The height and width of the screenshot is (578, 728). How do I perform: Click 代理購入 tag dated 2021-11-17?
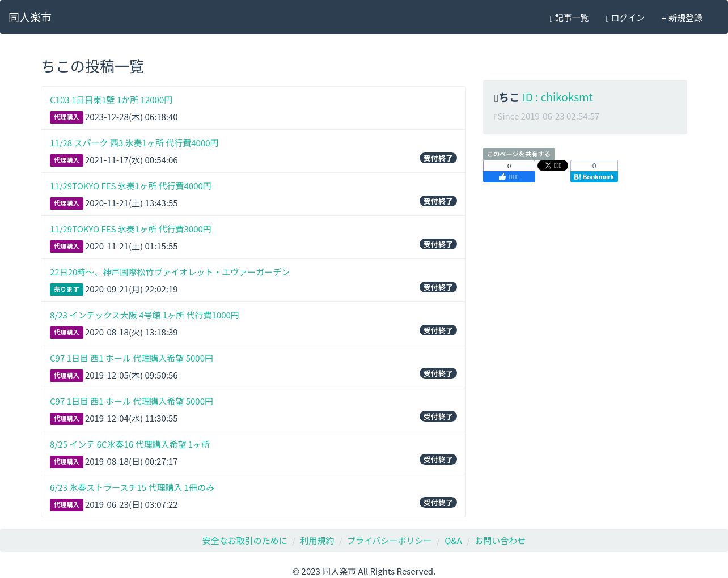tap(66, 160)
